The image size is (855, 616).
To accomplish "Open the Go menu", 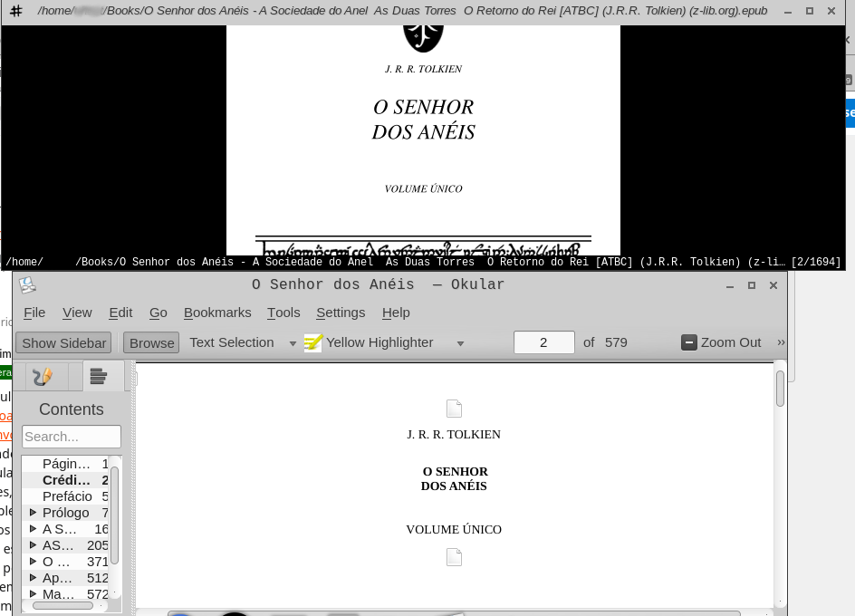I will click(x=159, y=313).
